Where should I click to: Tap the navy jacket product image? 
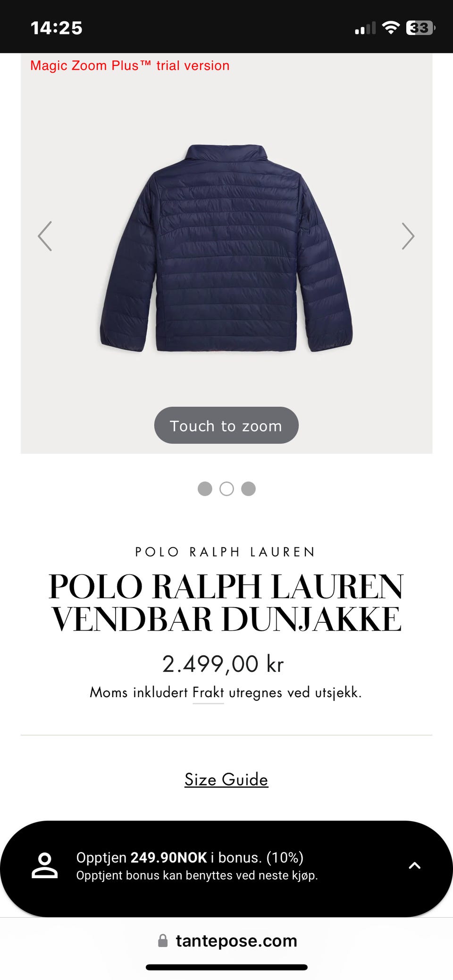click(226, 248)
